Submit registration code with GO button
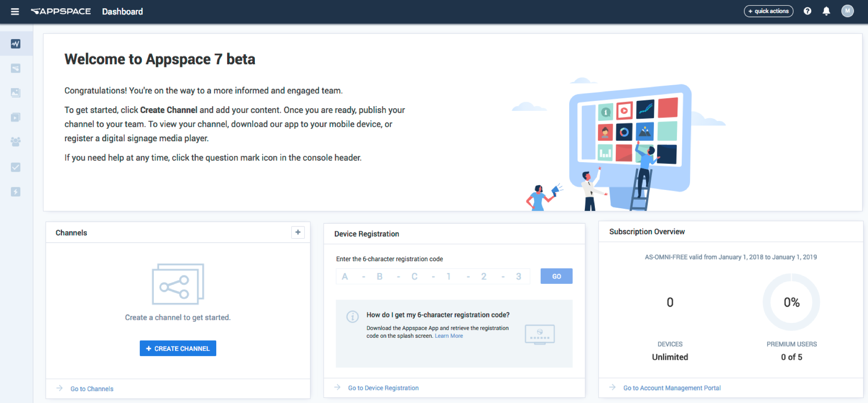This screenshot has width=868, height=403. point(556,276)
